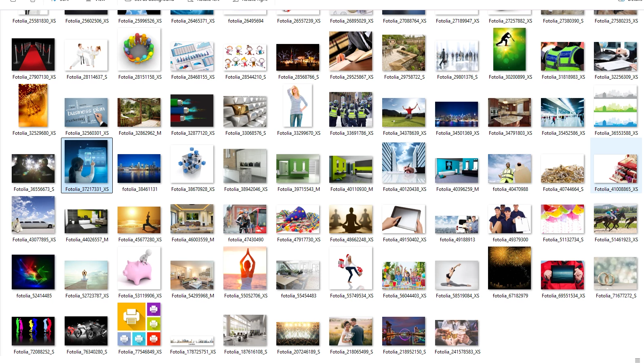Open charts image Fotolia_28468155_XS

coord(192,56)
